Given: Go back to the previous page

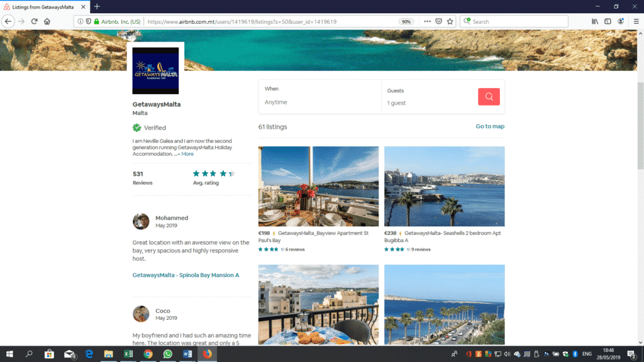Looking at the screenshot, I should coord(8,21).
